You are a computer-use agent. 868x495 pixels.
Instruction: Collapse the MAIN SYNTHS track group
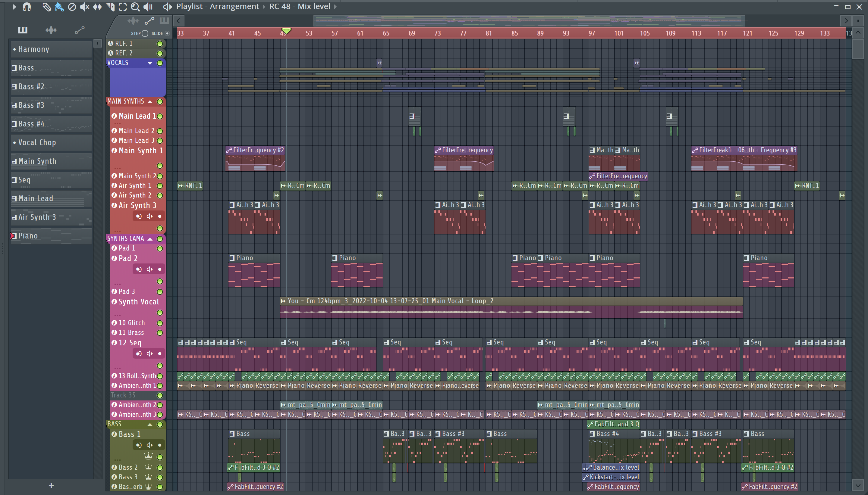(x=150, y=101)
